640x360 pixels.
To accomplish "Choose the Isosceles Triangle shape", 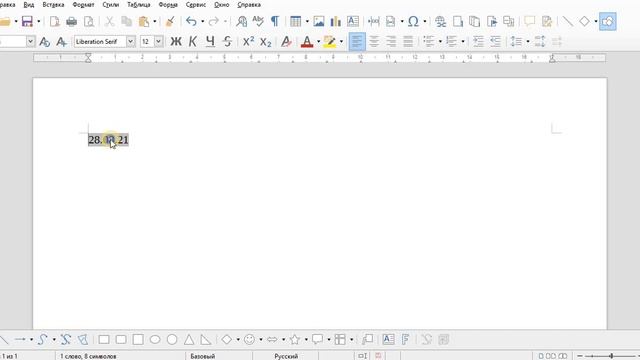I will point(189,339).
